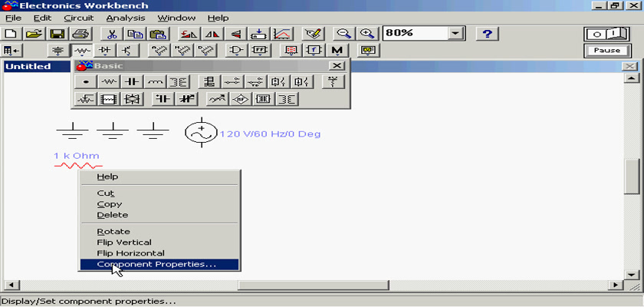The width and height of the screenshot is (644, 307).
Task: Pick the Coreless Coil in Basic palette
Action: (x=240, y=99)
